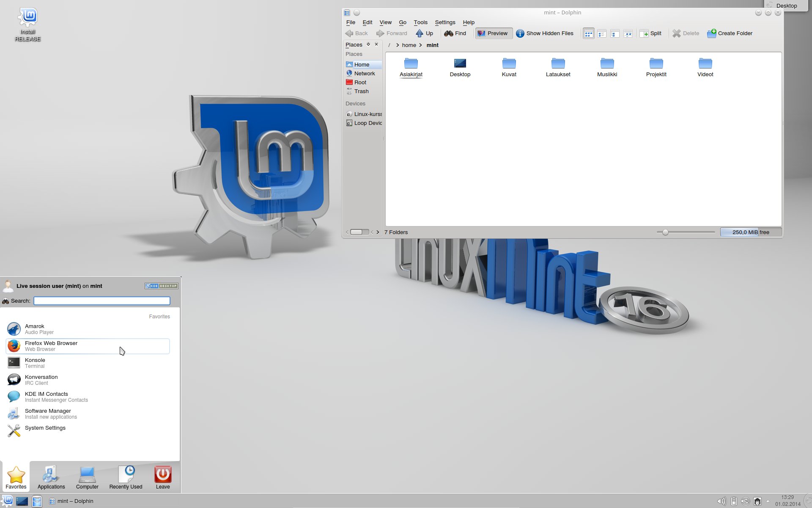Image resolution: width=812 pixels, height=508 pixels.
Task: Switch to Icons view mode
Action: pos(588,33)
